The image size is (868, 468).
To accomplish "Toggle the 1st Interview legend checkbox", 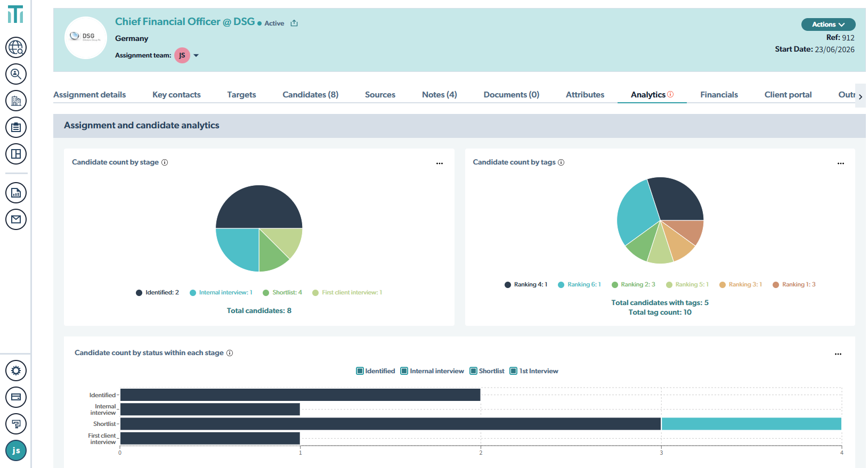I will [514, 371].
